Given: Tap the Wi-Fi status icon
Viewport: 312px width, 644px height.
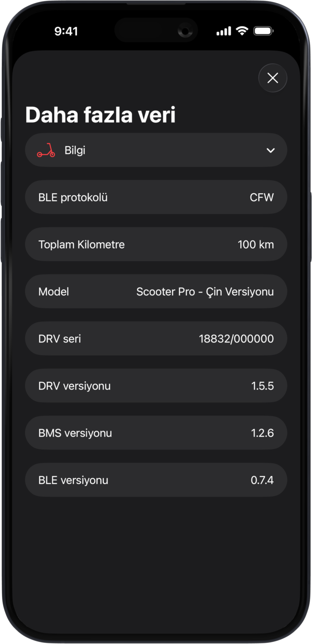Looking at the screenshot, I should tap(242, 31).
